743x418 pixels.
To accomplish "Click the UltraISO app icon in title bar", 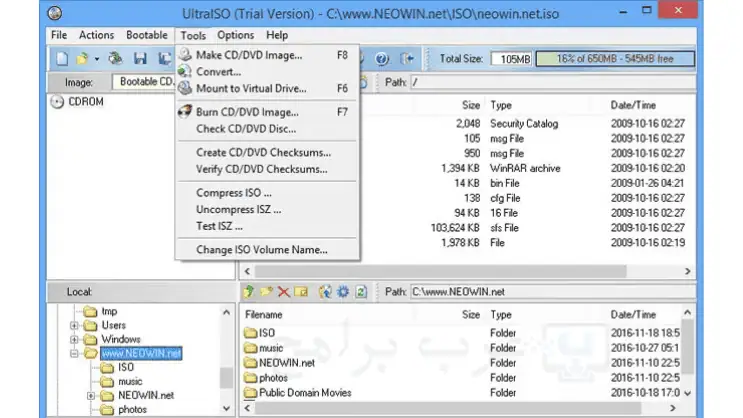I will pos(54,13).
